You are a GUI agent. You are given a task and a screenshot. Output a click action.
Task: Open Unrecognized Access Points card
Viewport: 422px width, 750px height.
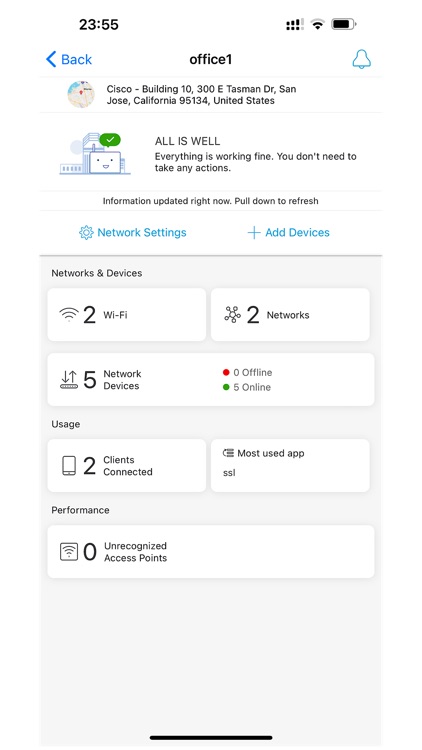click(211, 551)
